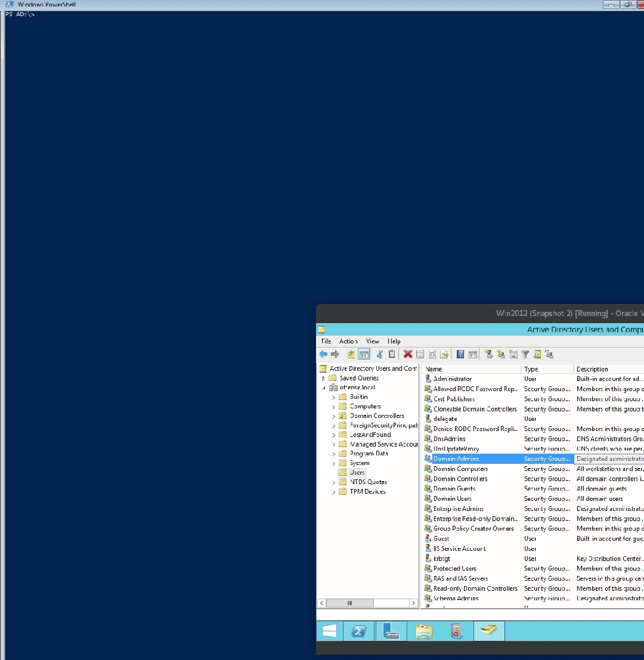Select the delegate user entry
Image resolution: width=644 pixels, height=660 pixels.
(x=445, y=419)
